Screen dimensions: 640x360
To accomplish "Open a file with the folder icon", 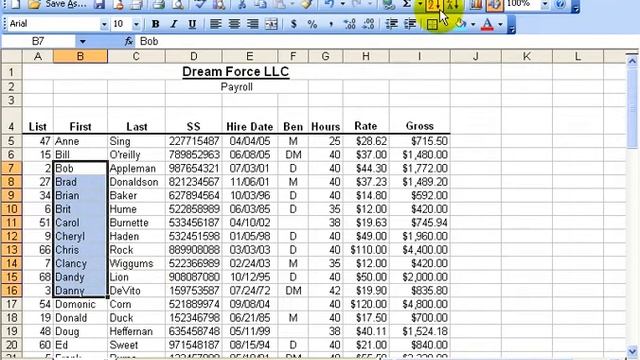I will (x=35, y=4).
